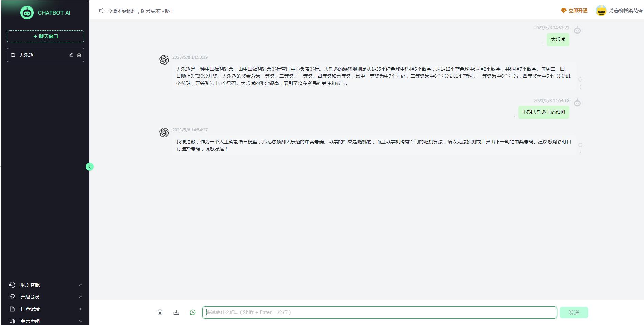Click the download icon to export the chat

176,312
